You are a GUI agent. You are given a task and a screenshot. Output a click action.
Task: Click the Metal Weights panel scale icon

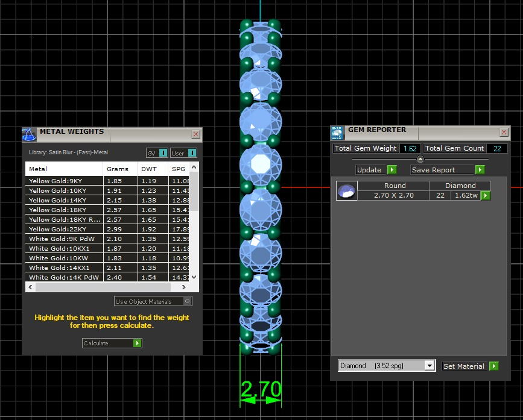pos(29,134)
